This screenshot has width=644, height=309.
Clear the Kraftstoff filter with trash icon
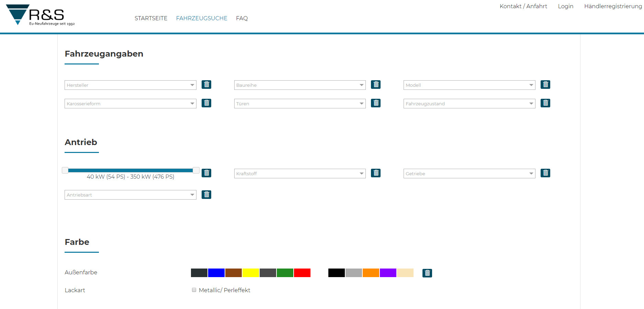click(x=376, y=173)
